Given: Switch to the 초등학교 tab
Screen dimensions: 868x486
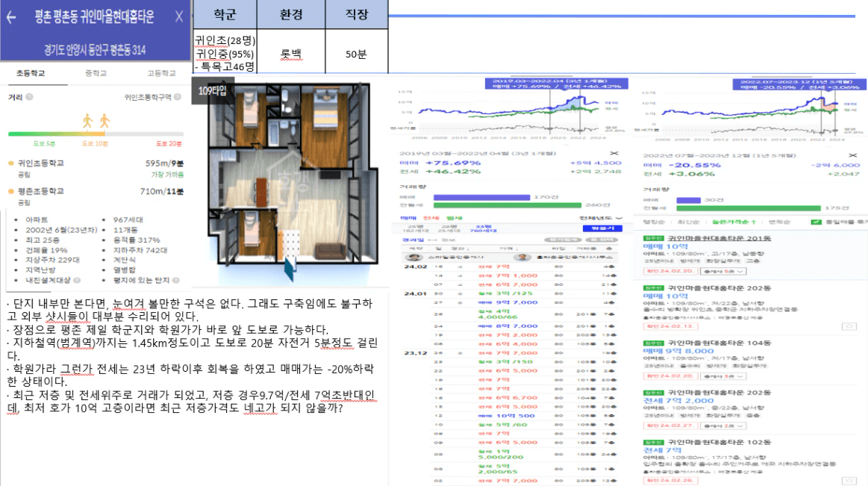Looking at the screenshot, I should pos(31,73).
